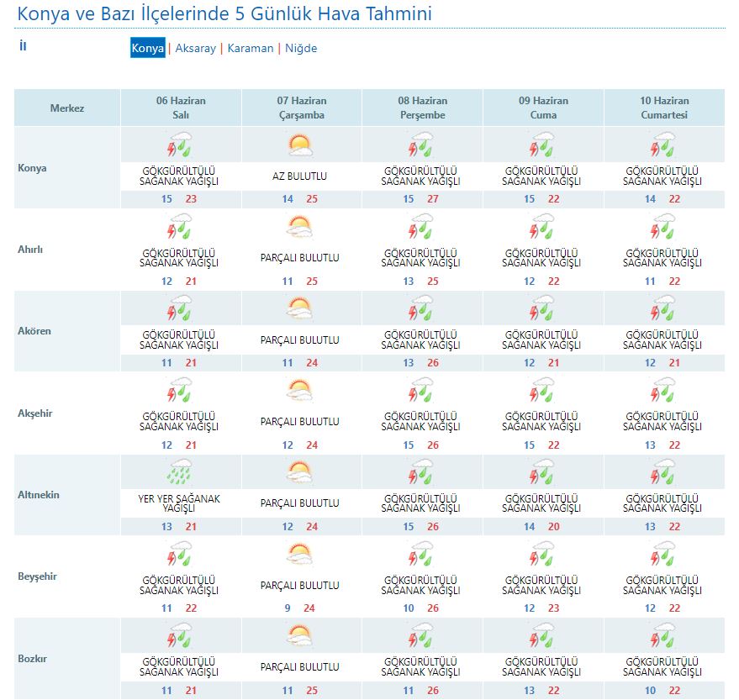Viewport: 739px width, 700px height.
Task: Click Akören's thunderstorm icon for 09 Haziran
Action: click(542, 309)
